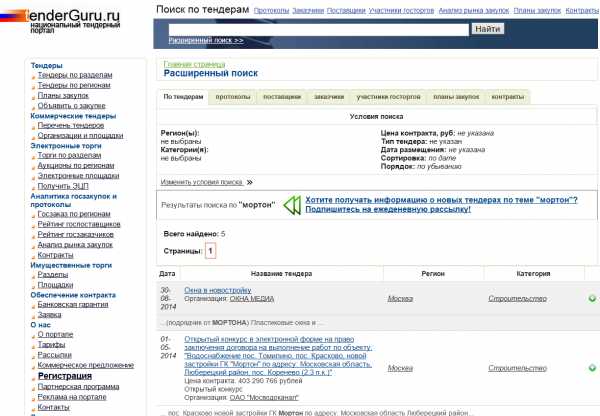Image resolution: width=600 pixels, height=416 pixels.
Task: Select the По тендерам tab
Action: coord(183,97)
